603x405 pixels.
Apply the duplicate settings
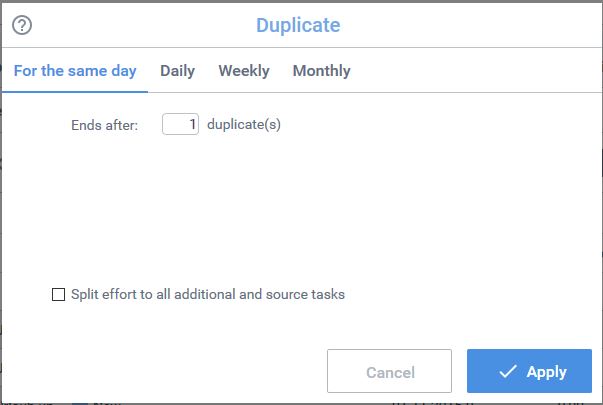tap(529, 371)
